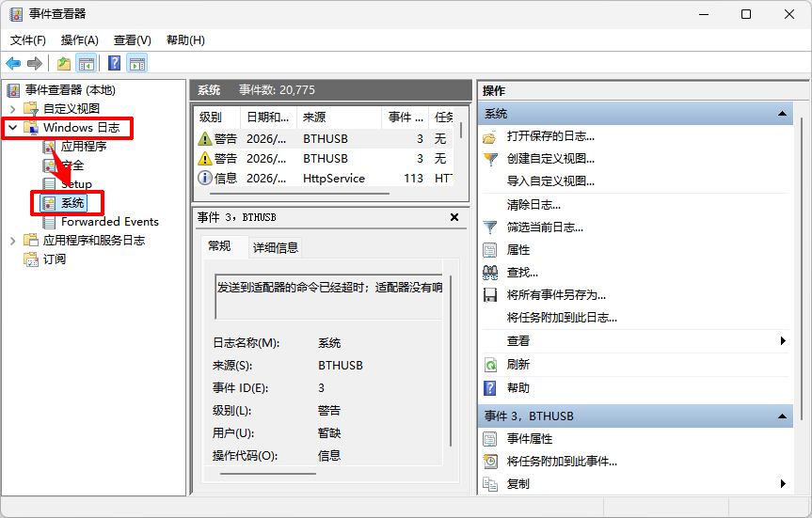
Task: Open the blue question mark Help toolbar icon
Action: coord(114,64)
